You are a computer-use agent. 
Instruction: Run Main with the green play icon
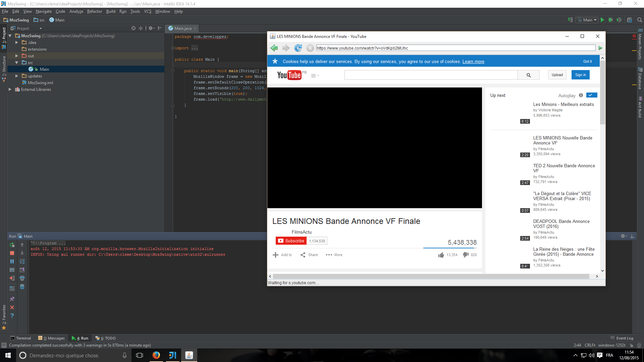pyautogui.click(x=602, y=20)
